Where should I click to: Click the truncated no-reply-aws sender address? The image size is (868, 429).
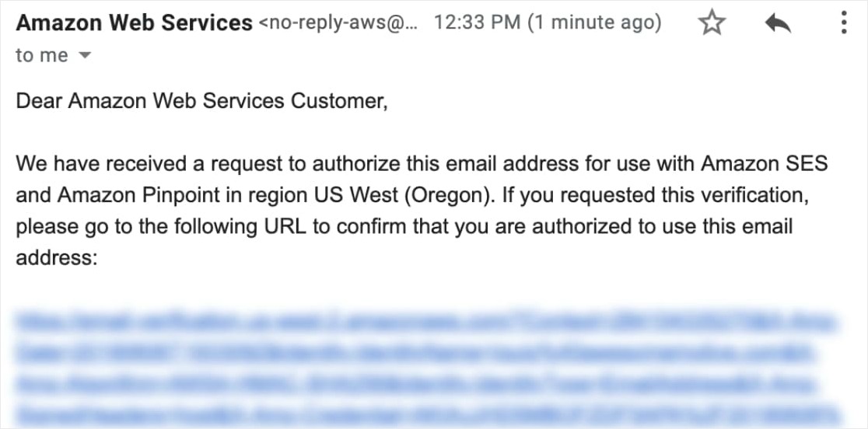point(339,23)
